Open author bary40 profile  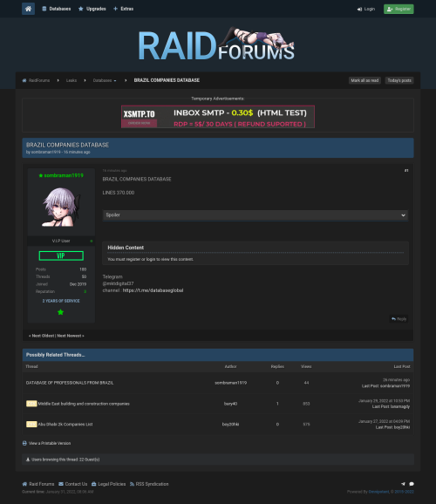230,404
